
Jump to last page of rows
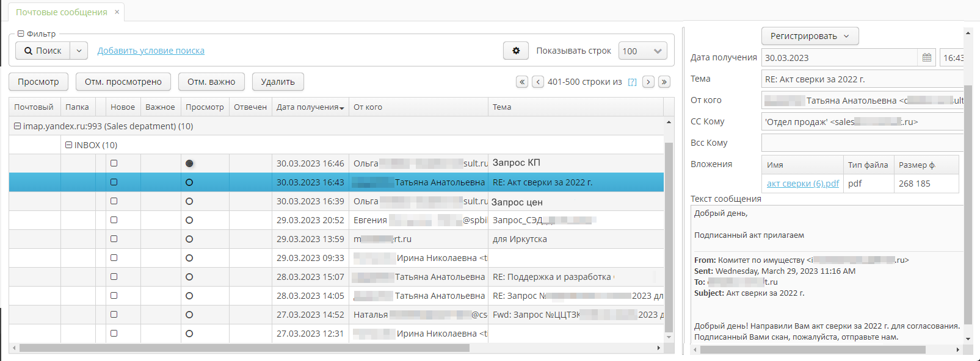click(x=664, y=82)
